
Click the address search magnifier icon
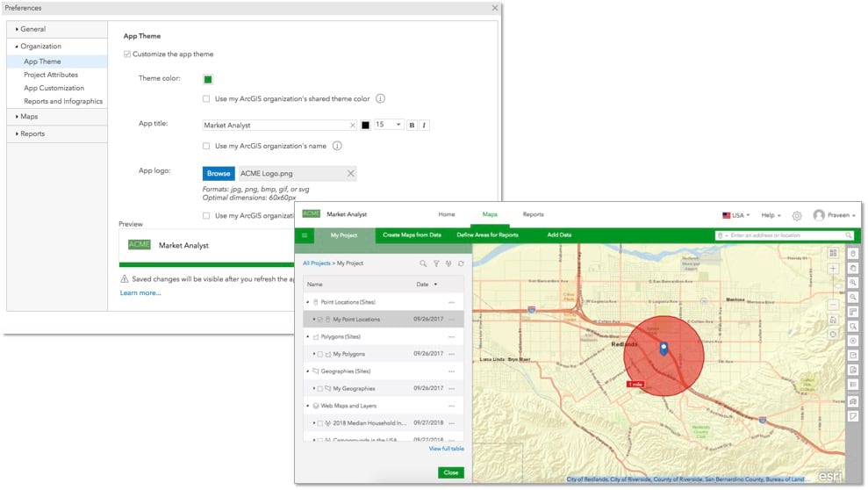click(848, 235)
